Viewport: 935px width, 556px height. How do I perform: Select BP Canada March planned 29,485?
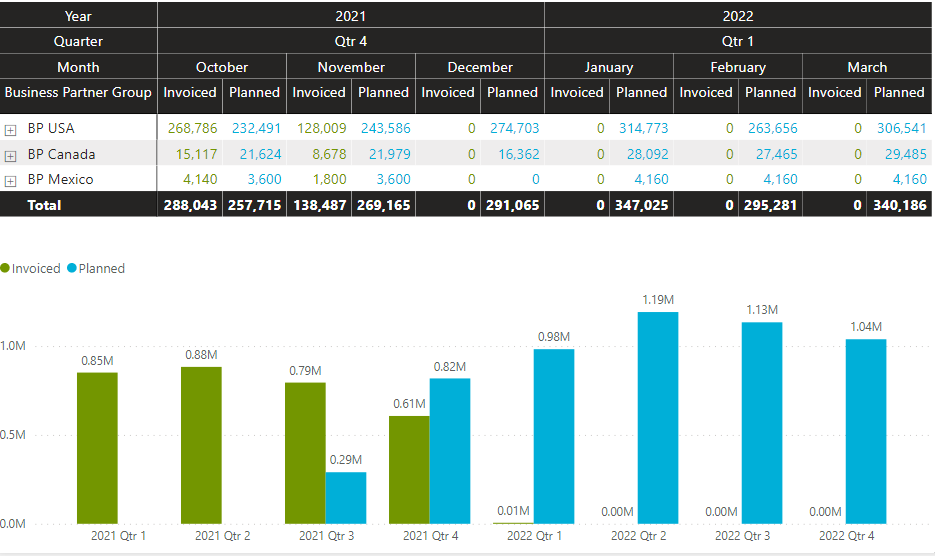pyautogui.click(x=905, y=154)
